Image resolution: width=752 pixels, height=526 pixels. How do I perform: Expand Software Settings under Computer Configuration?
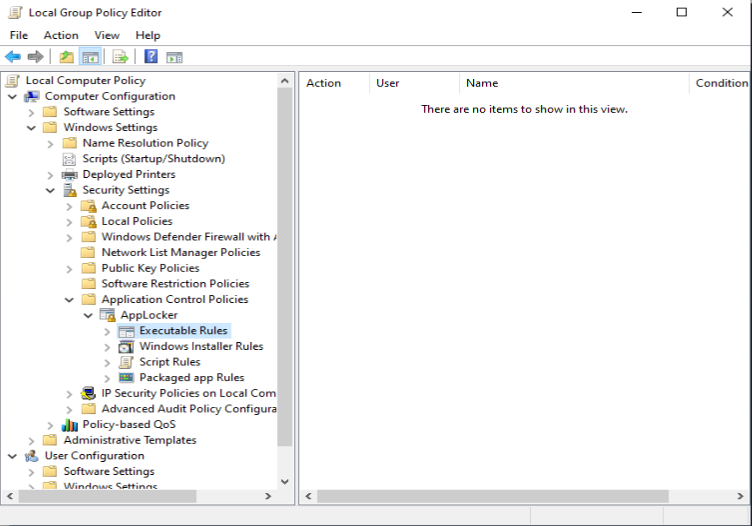coord(31,112)
